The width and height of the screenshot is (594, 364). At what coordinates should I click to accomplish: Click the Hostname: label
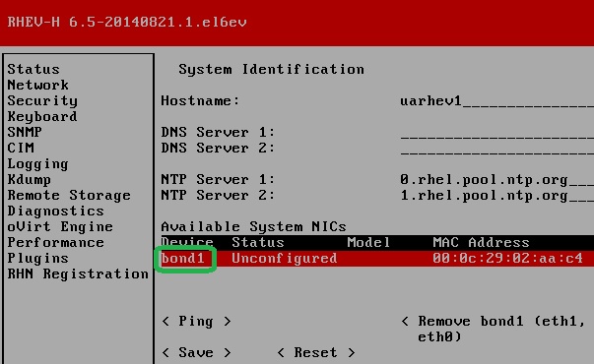tap(200, 101)
